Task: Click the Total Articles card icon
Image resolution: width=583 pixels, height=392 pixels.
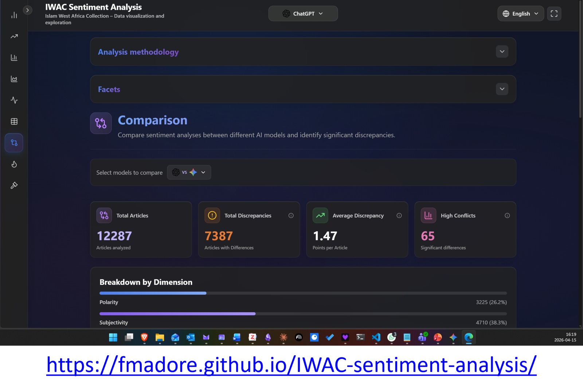Action: point(104,215)
